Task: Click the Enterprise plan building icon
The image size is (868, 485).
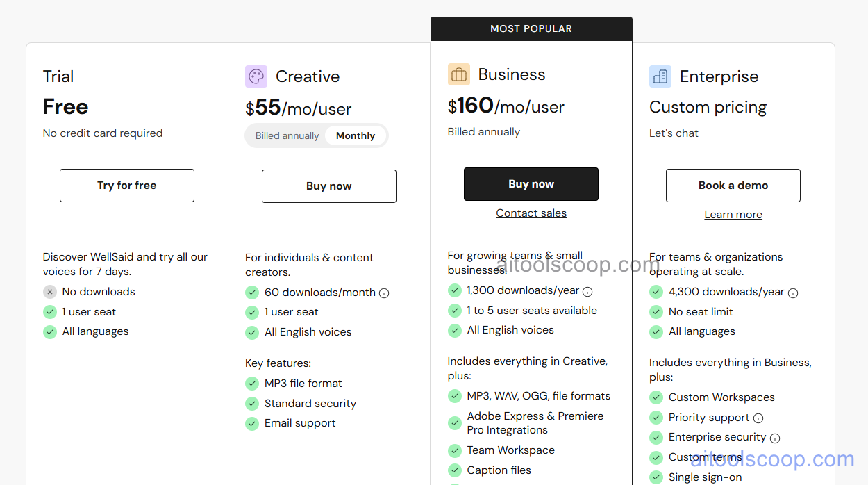Action: (x=660, y=76)
